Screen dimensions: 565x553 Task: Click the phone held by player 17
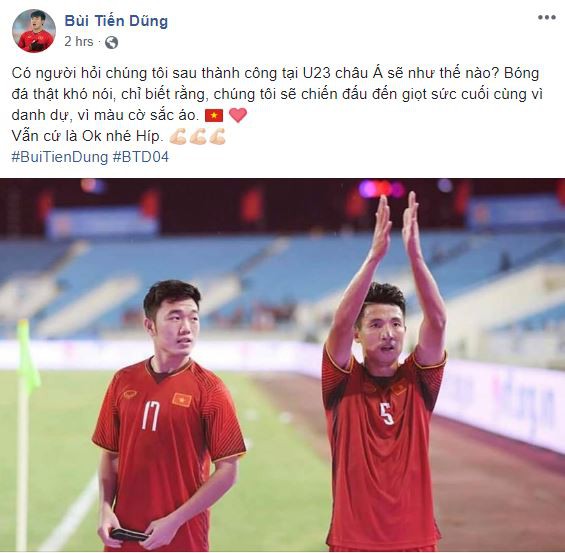(129, 534)
